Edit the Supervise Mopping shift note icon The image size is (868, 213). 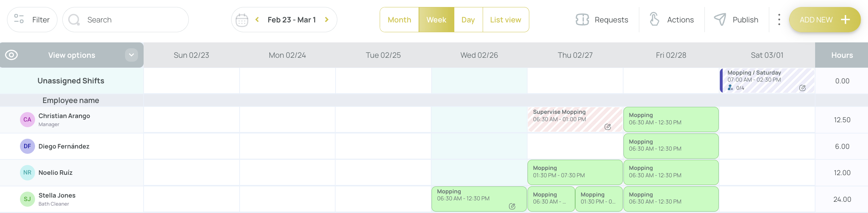tap(608, 127)
